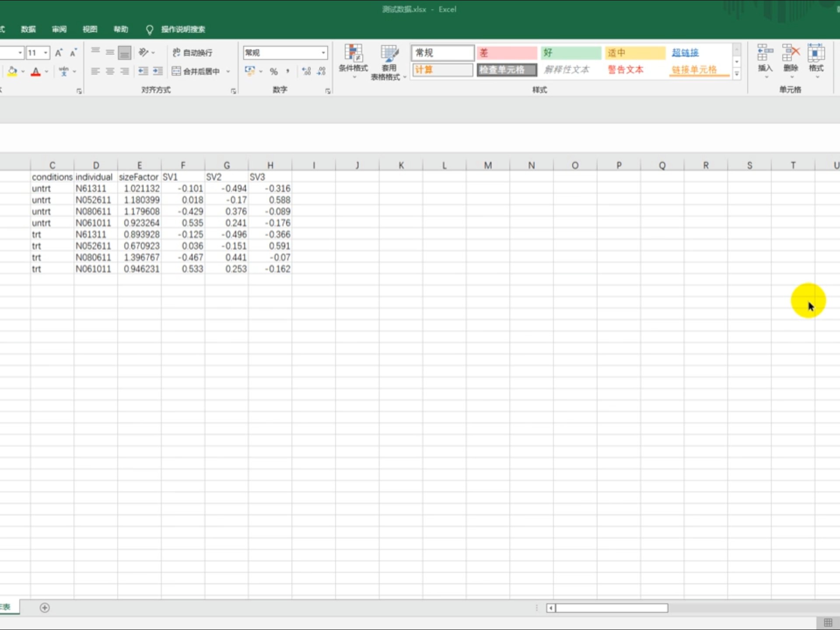Click the red font color icon
The width and height of the screenshot is (840, 630).
(x=36, y=71)
